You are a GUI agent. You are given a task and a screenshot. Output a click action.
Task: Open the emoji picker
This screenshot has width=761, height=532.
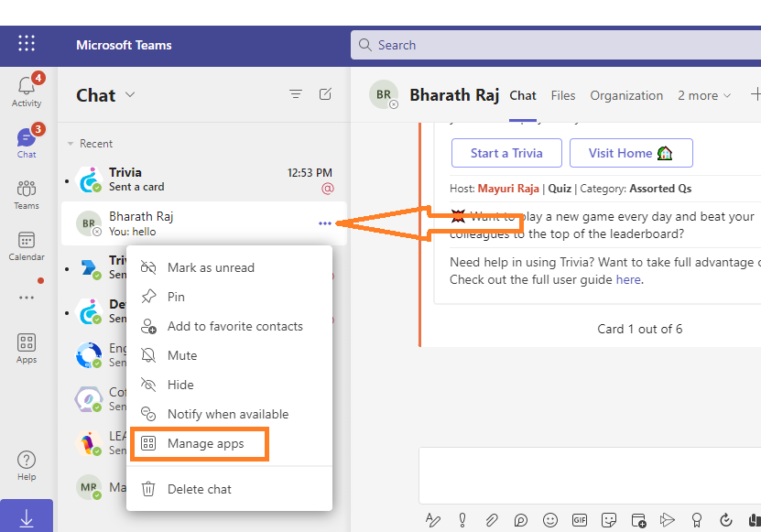[x=549, y=520]
